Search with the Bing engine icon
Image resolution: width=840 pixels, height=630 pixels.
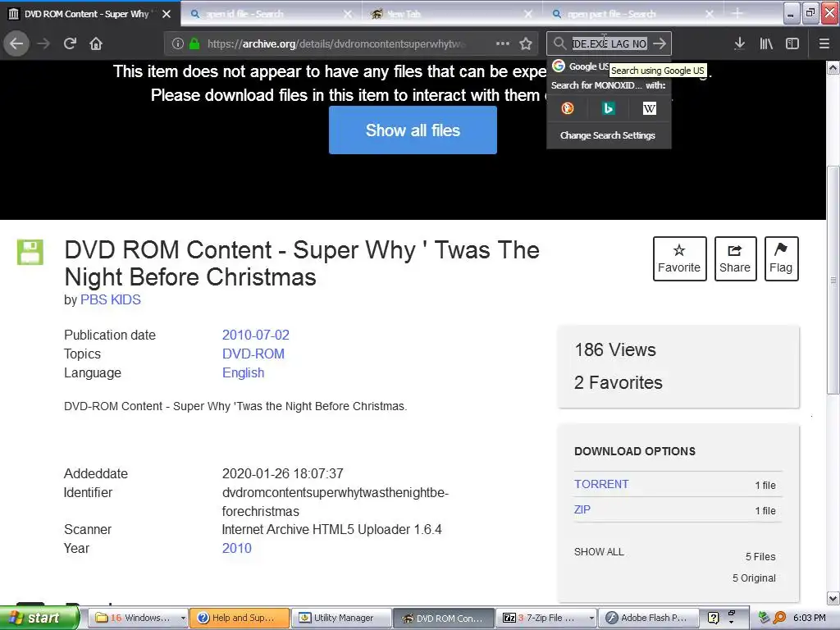pos(608,109)
